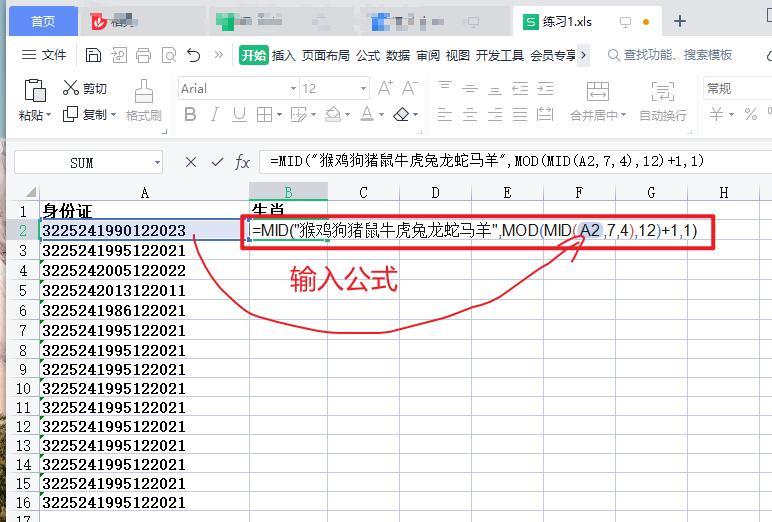Switch to the 开始 ribbon tab
772x522 pixels.
[254, 55]
